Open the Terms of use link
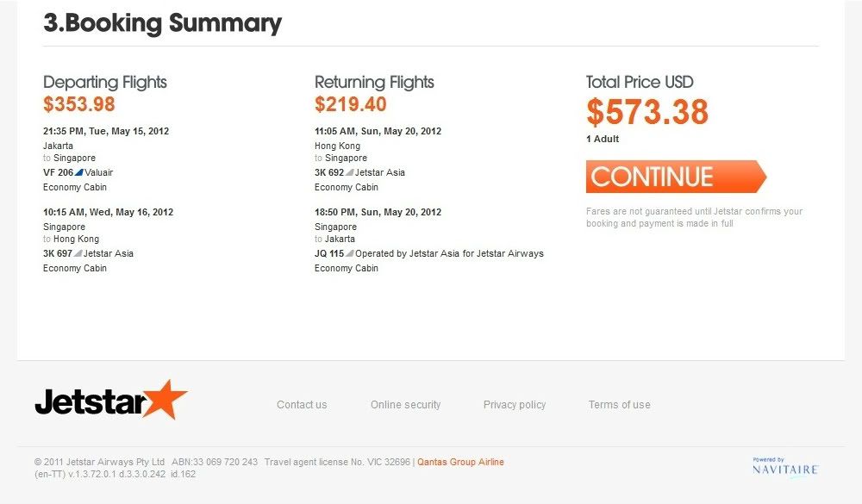Viewport: 862px width, 504px height. coord(620,405)
